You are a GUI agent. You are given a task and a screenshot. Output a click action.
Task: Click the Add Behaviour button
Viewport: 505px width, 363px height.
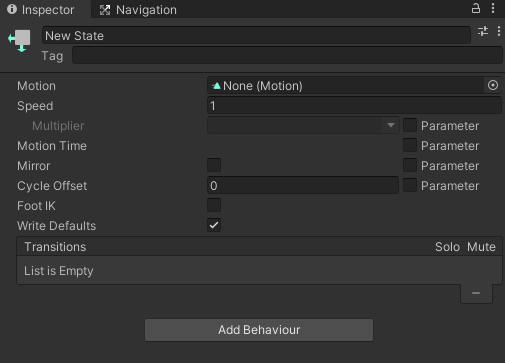pyautogui.click(x=259, y=330)
